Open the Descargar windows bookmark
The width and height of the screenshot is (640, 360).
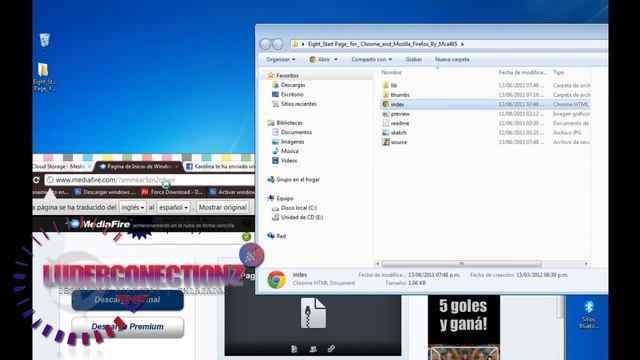104,192
